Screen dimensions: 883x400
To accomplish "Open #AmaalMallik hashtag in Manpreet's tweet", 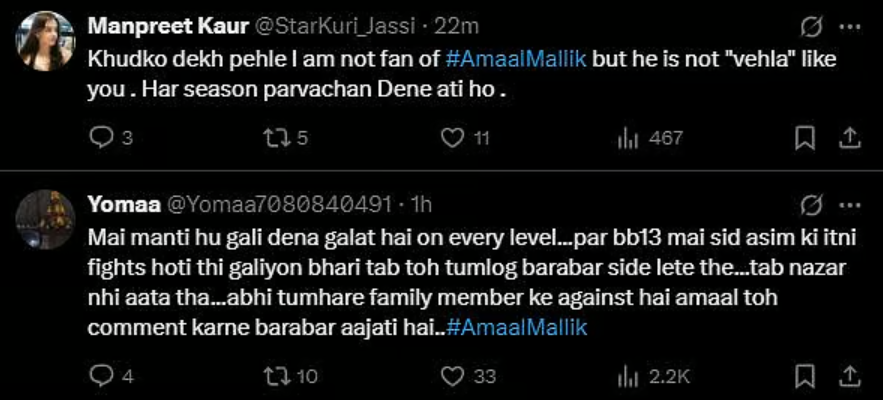I will (x=529, y=59).
